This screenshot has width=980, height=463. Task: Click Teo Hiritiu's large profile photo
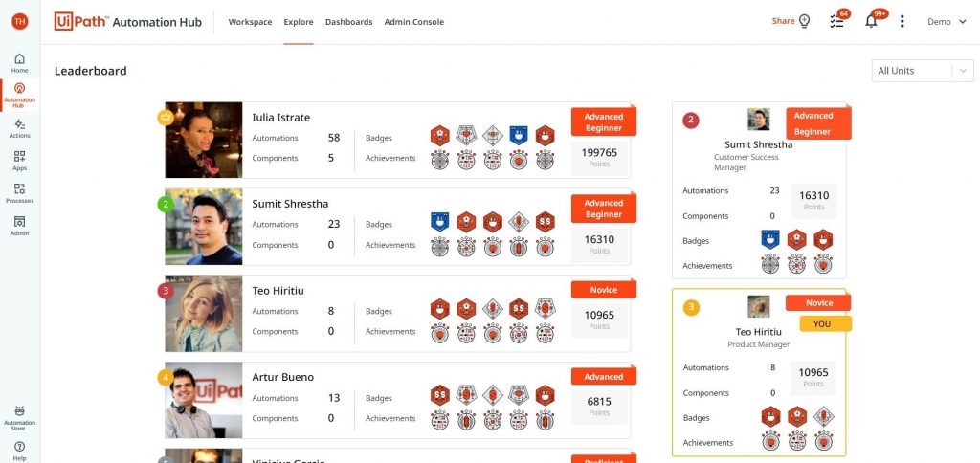(204, 314)
